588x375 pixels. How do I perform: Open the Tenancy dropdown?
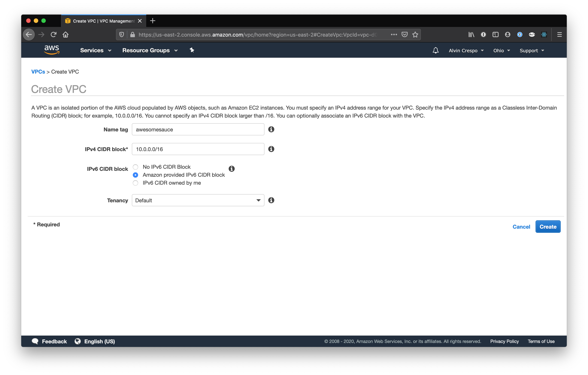point(198,200)
